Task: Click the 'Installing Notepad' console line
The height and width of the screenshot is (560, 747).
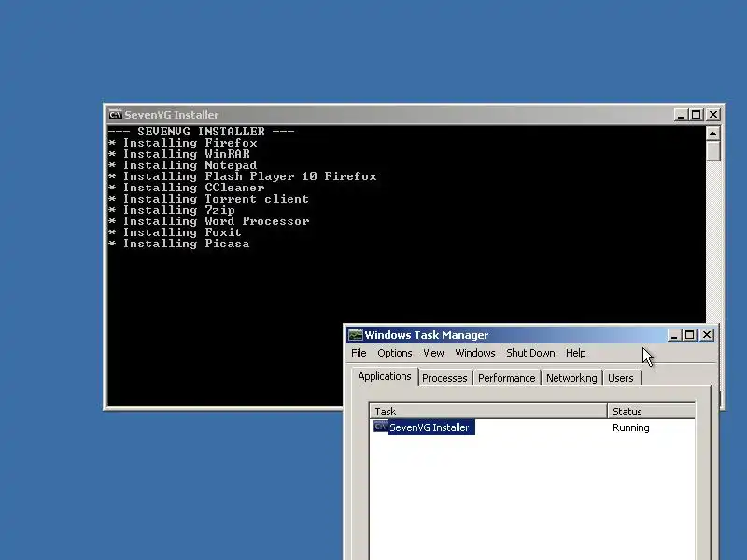Action: pos(183,165)
